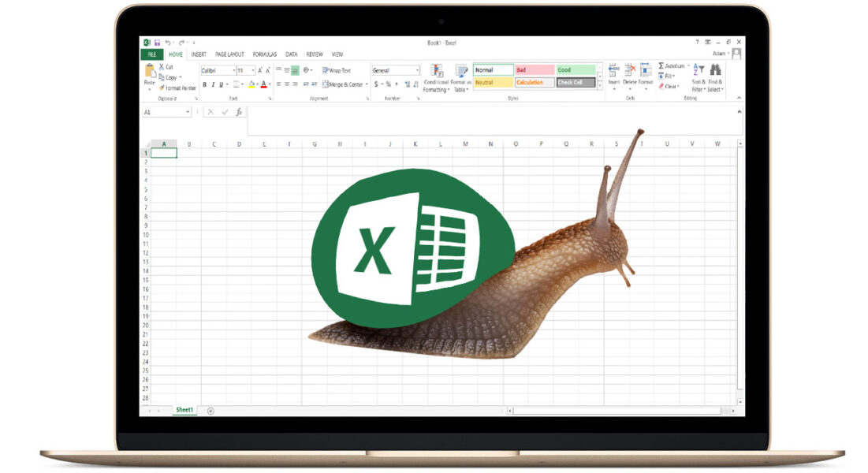
Task: Switch to the PAGE LAYOUT ribbon tab
Action: (x=229, y=54)
